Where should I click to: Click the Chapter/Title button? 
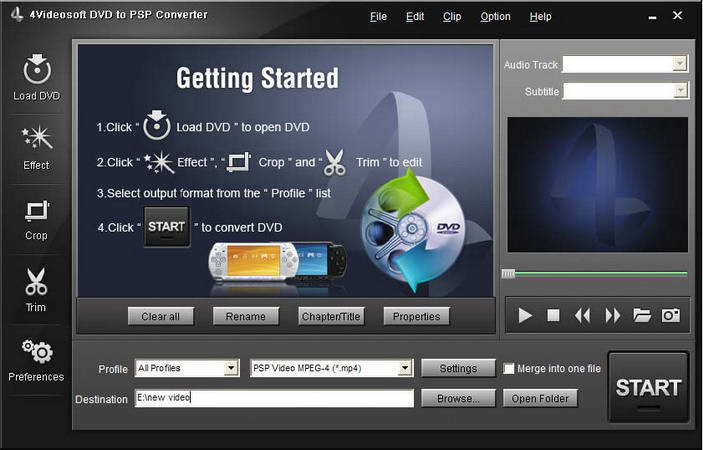(331, 316)
